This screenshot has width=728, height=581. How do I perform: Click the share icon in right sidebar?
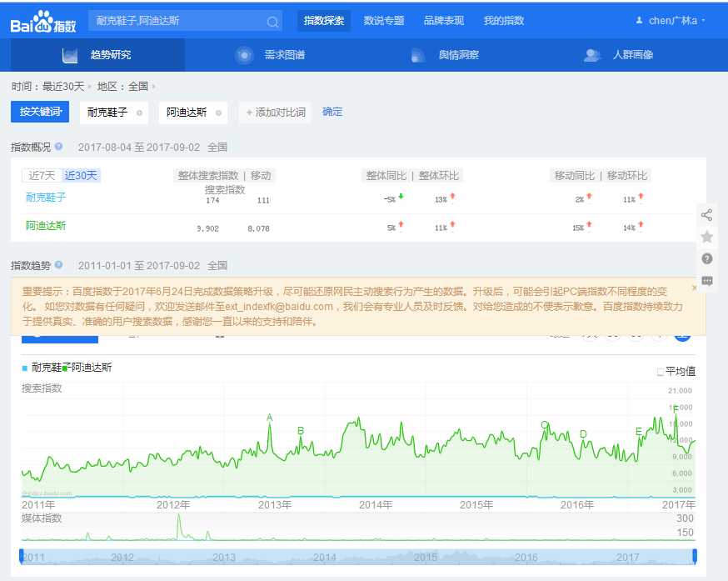pos(706,215)
